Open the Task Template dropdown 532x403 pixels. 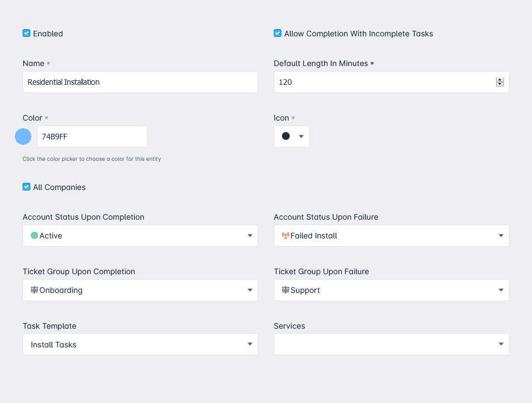[x=140, y=344]
